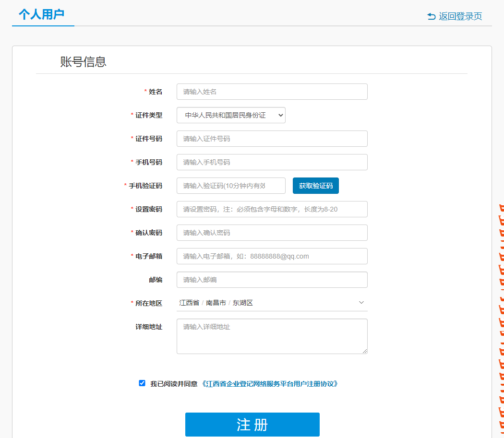Click the 证件号码 input field
The height and width of the screenshot is (438, 504).
tap(272, 139)
